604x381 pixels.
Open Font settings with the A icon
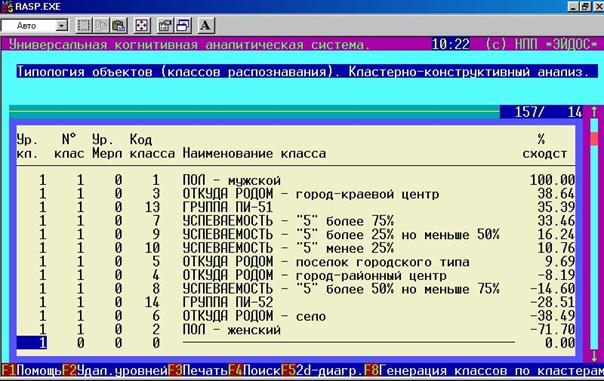(x=206, y=25)
